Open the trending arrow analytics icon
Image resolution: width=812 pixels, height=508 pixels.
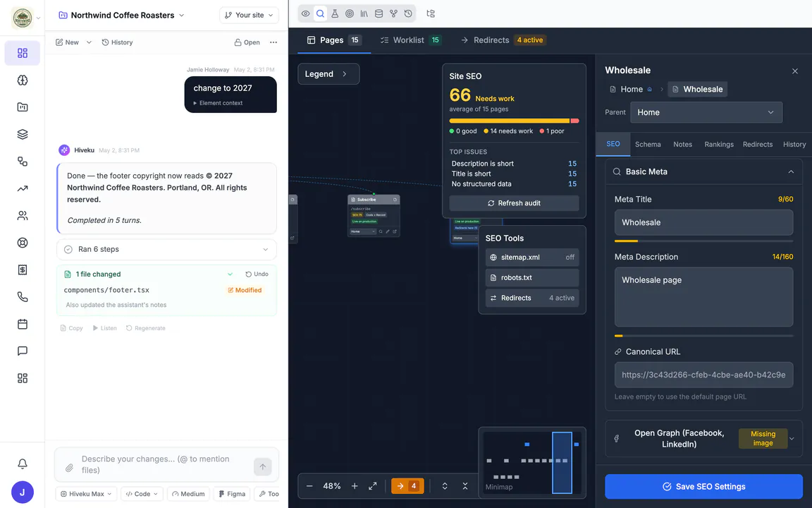[23, 188]
